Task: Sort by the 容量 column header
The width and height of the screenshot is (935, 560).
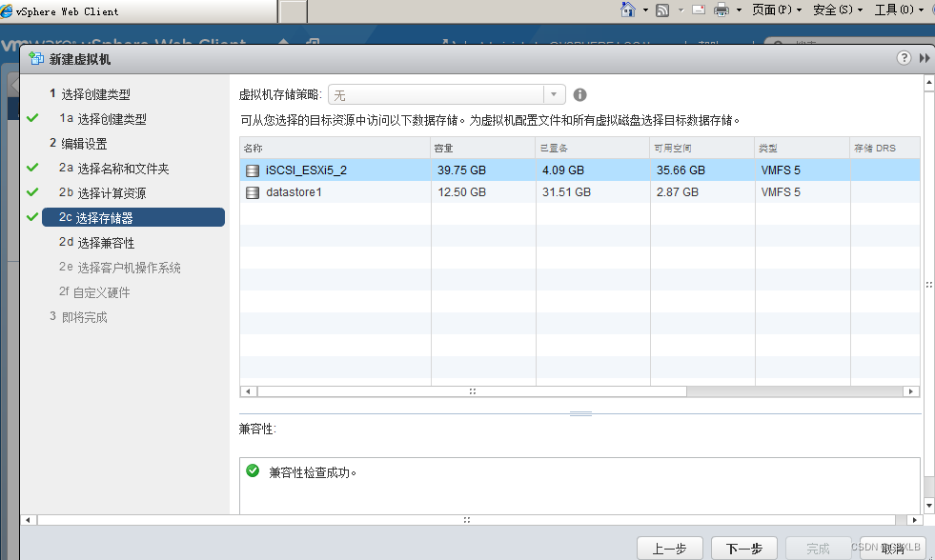Action: (483, 148)
